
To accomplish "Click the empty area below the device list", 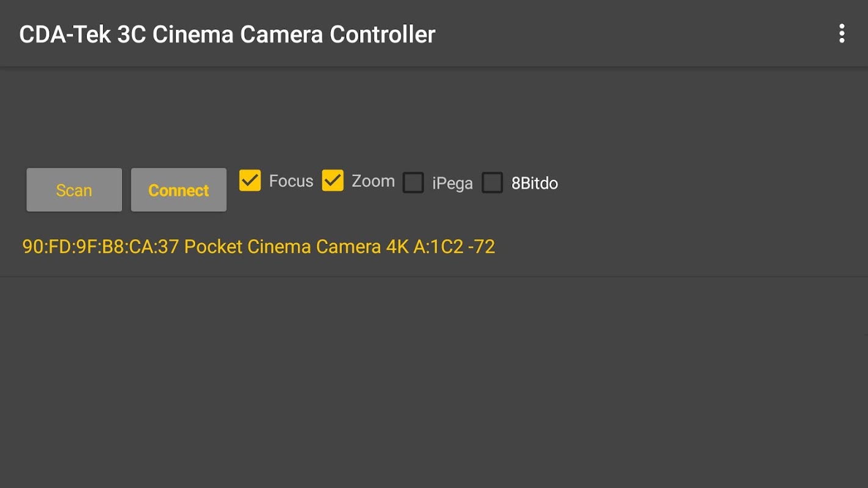I will [x=433, y=378].
